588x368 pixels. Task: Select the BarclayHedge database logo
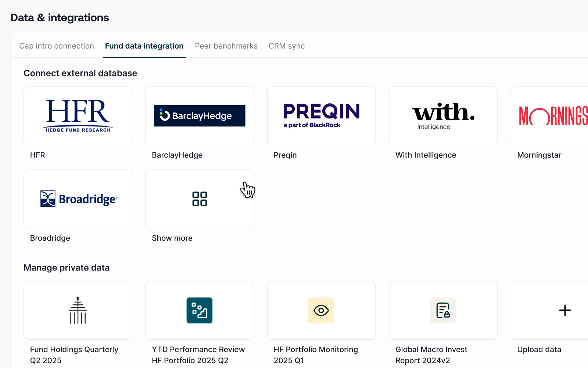point(200,116)
